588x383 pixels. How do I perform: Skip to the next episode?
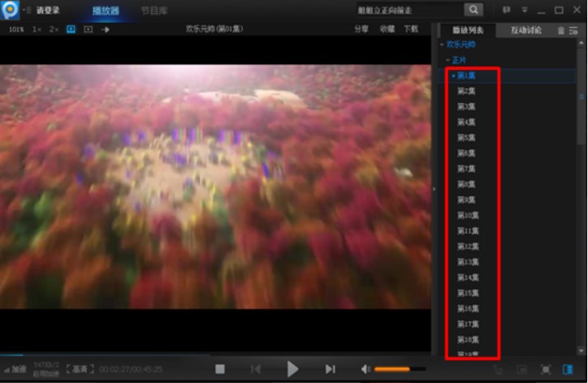click(330, 369)
